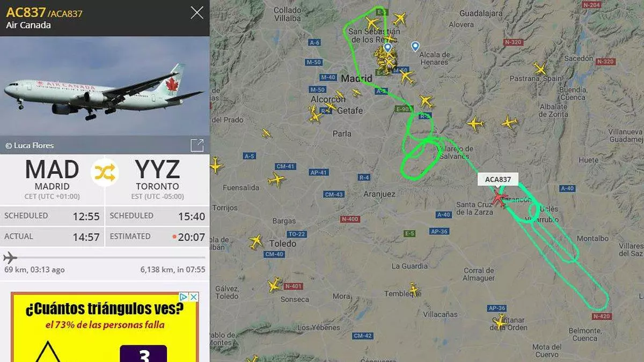Click the MAD Madrid departure airport code
The height and width of the screenshot is (362, 644).
coord(52,170)
